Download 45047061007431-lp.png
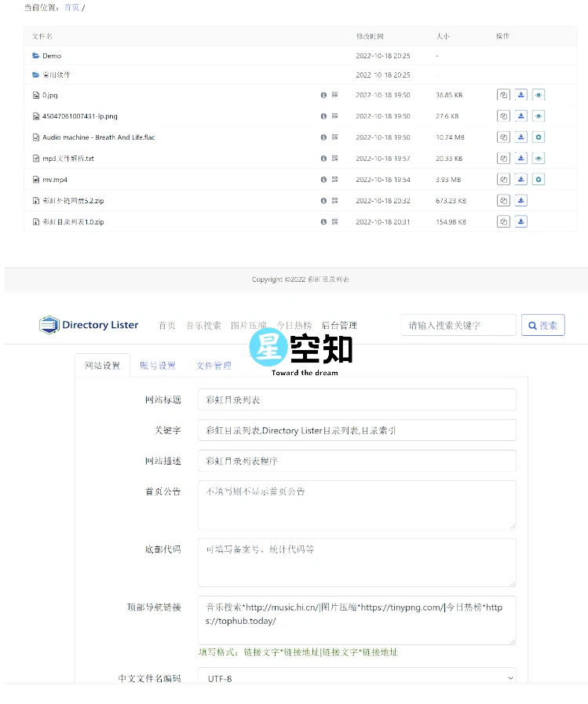 (x=521, y=116)
